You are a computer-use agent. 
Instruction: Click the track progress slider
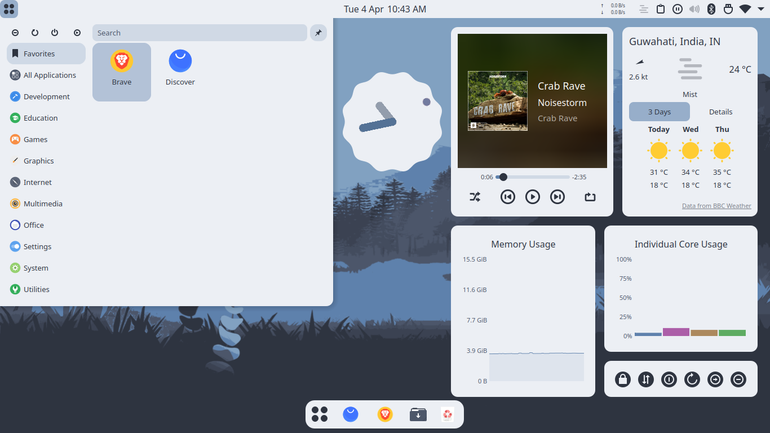[x=532, y=177]
